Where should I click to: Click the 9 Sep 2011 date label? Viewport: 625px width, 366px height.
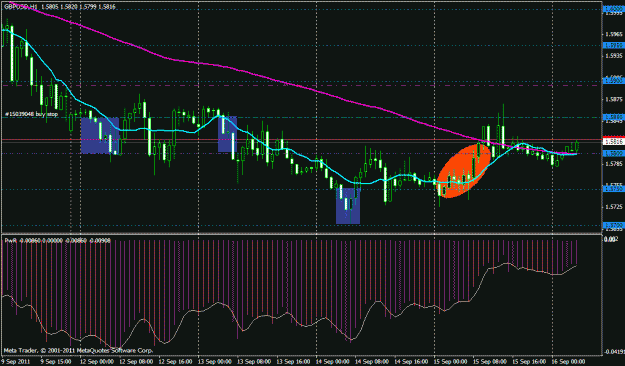[x=15, y=361]
